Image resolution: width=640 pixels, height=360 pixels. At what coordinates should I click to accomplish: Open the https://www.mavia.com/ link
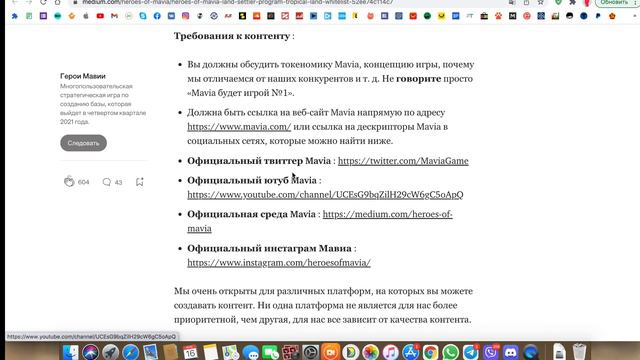tap(239, 127)
